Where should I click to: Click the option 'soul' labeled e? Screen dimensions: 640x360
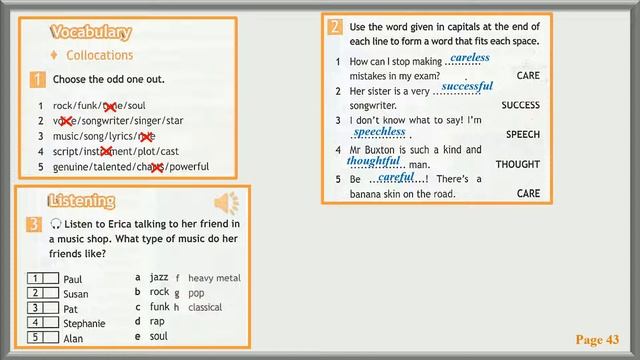[159, 336]
